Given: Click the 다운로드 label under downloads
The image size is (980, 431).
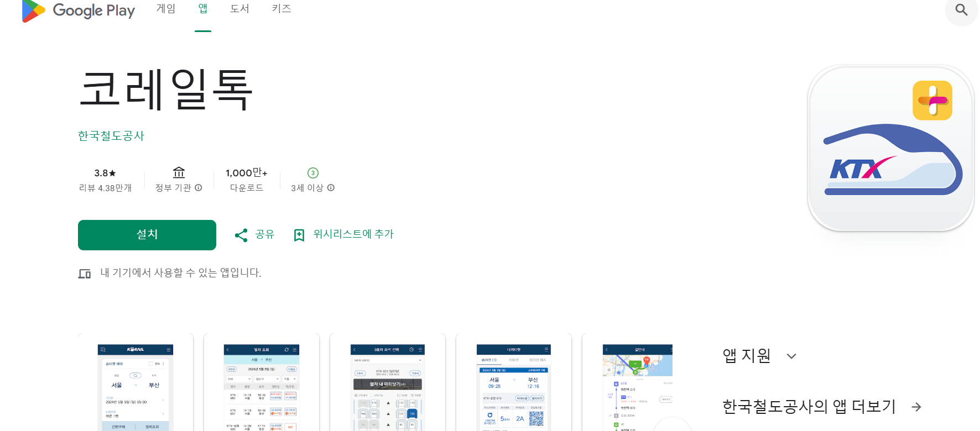Looking at the screenshot, I should pos(247,188).
